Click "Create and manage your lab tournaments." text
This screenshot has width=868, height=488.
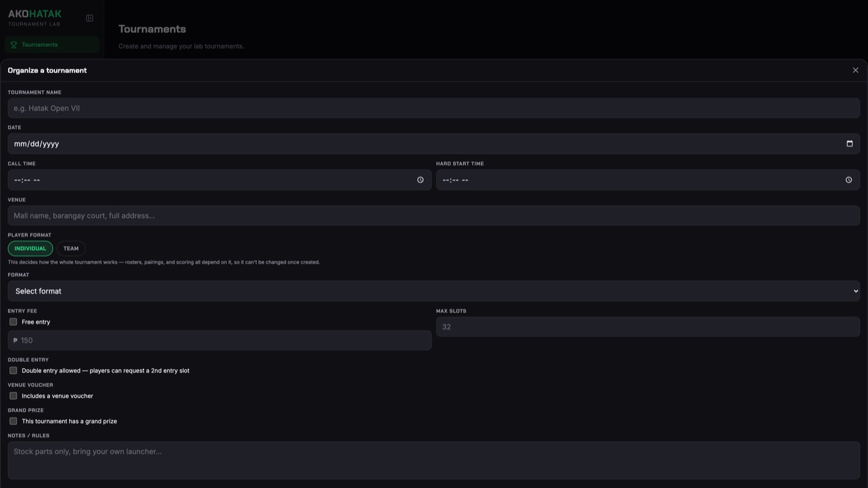181,46
